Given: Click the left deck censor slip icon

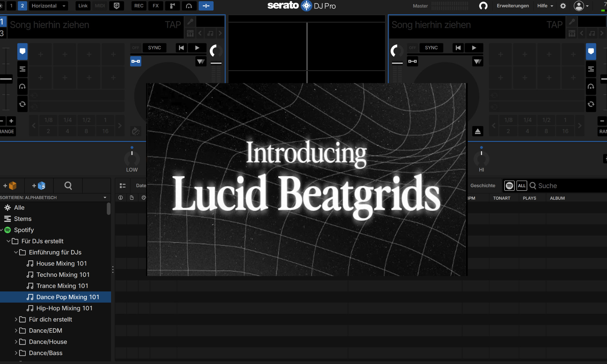Looking at the screenshot, I should pyautogui.click(x=136, y=131).
